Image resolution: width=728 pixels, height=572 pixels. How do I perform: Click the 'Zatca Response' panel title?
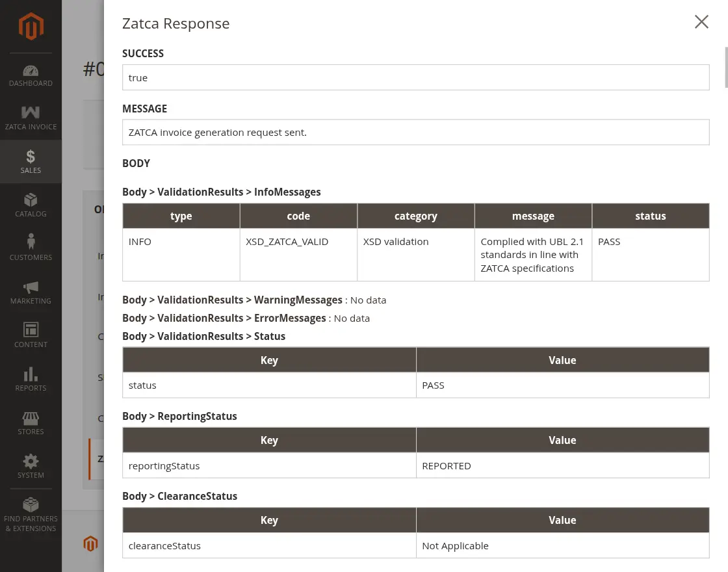tap(176, 23)
